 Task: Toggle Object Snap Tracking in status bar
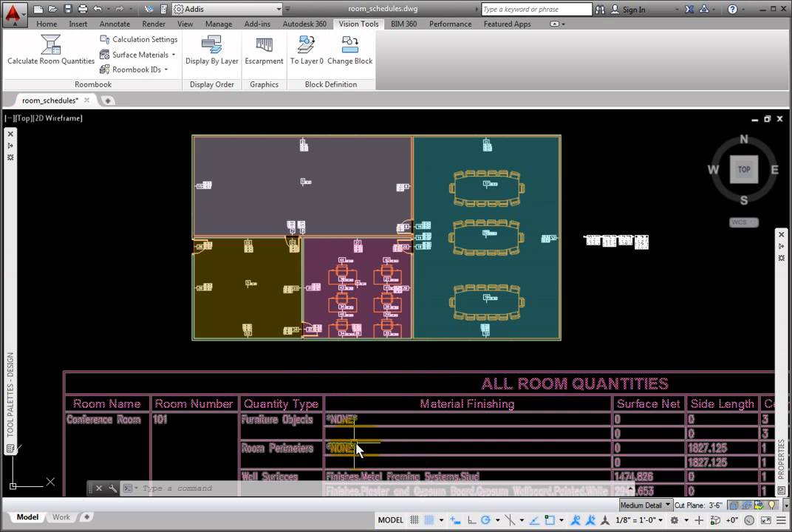click(534, 520)
